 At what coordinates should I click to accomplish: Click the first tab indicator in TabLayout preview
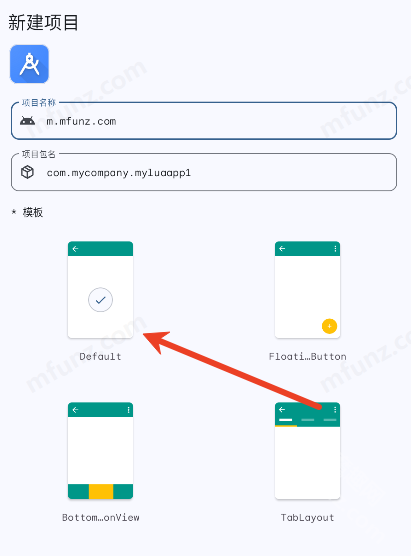click(x=285, y=420)
